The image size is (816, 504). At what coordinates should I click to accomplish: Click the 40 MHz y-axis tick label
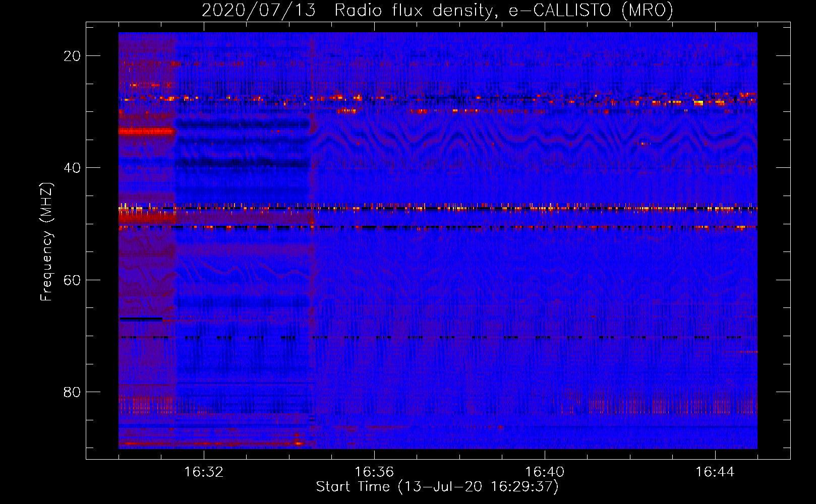(72, 168)
